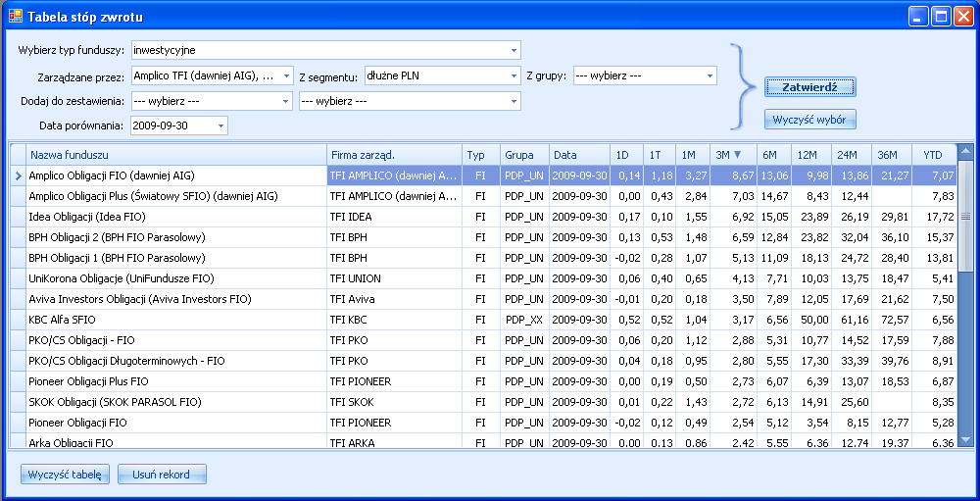Sort by Data column header

579,155
